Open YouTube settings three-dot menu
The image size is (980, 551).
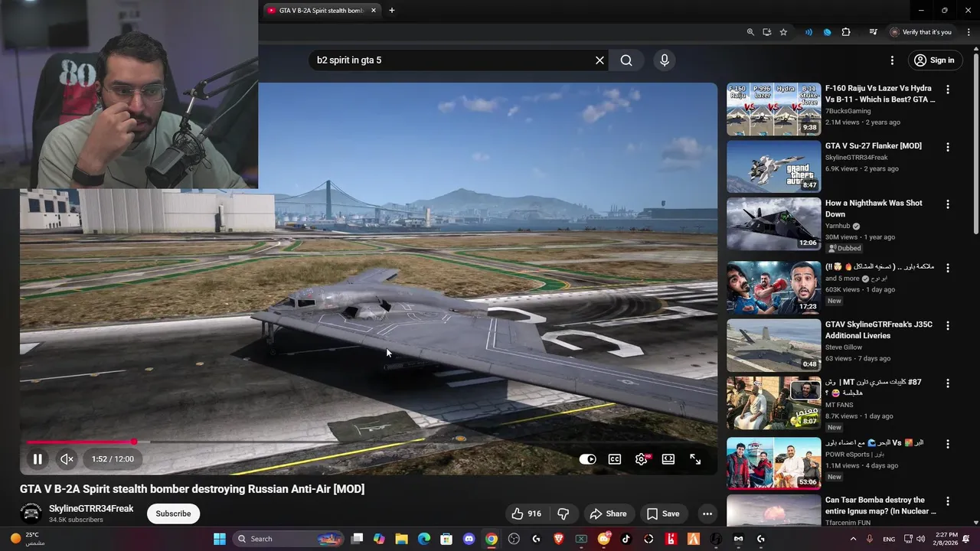[892, 60]
